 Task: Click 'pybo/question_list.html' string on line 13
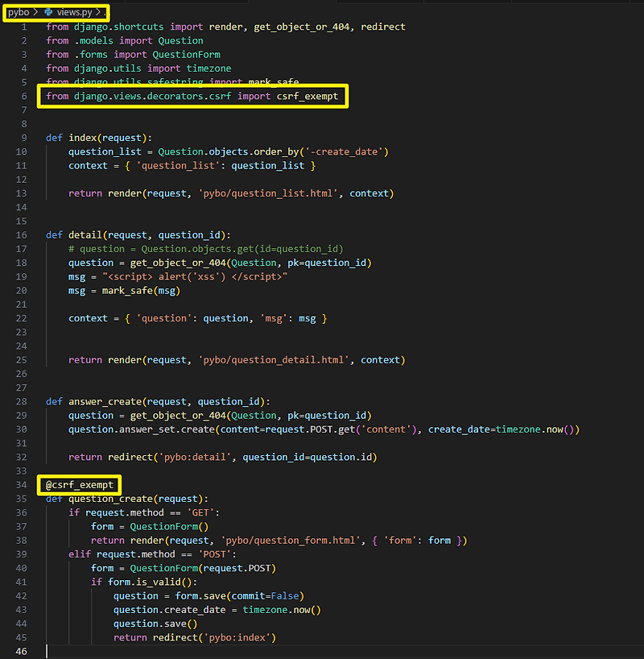[x=267, y=193]
